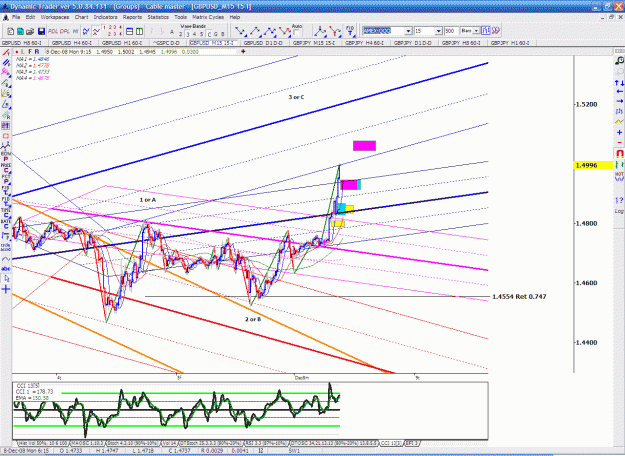The image size is (625, 456).
Task: Click the blue plus icon on right sidebar
Action: point(619,132)
